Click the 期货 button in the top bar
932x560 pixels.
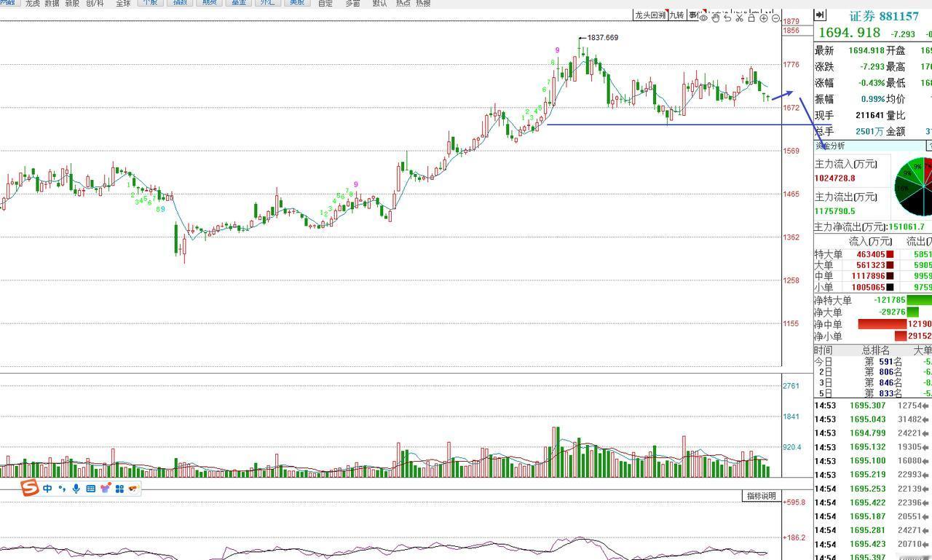[210, 3]
